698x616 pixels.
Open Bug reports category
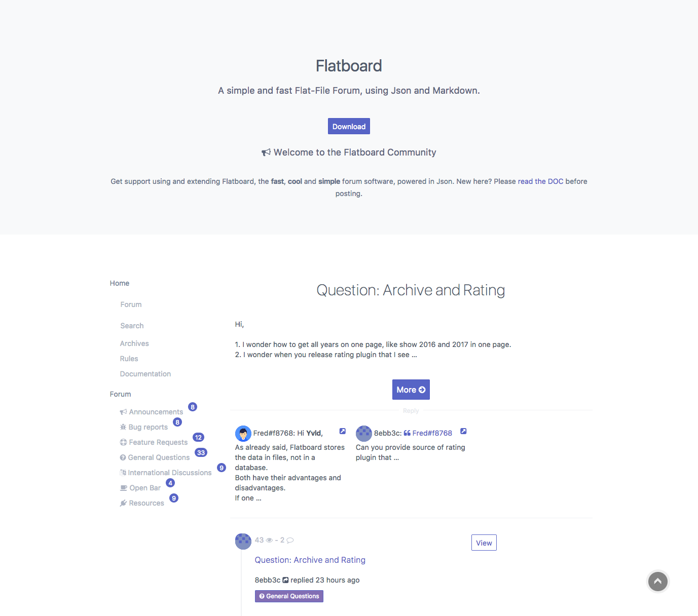(x=144, y=427)
